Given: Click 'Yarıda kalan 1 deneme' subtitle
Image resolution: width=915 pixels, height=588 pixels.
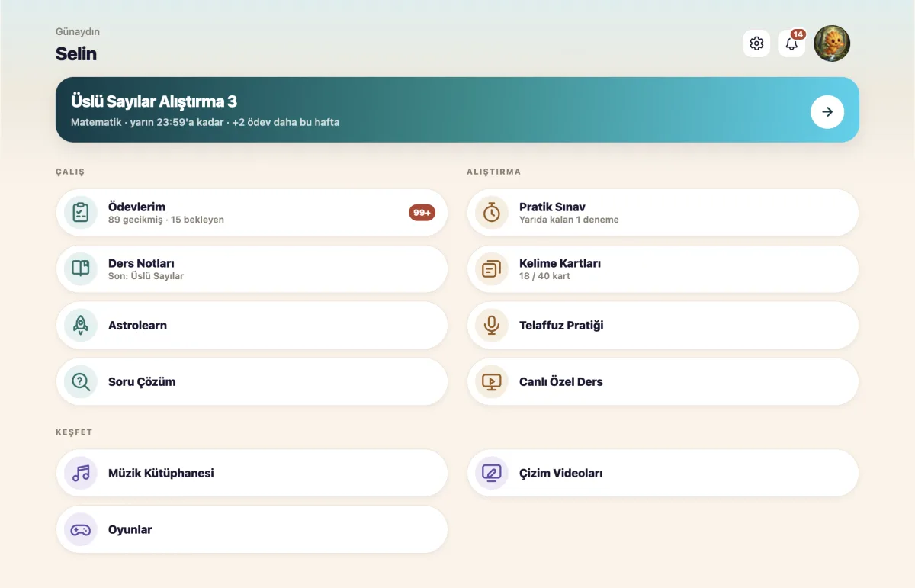Looking at the screenshot, I should (x=569, y=220).
